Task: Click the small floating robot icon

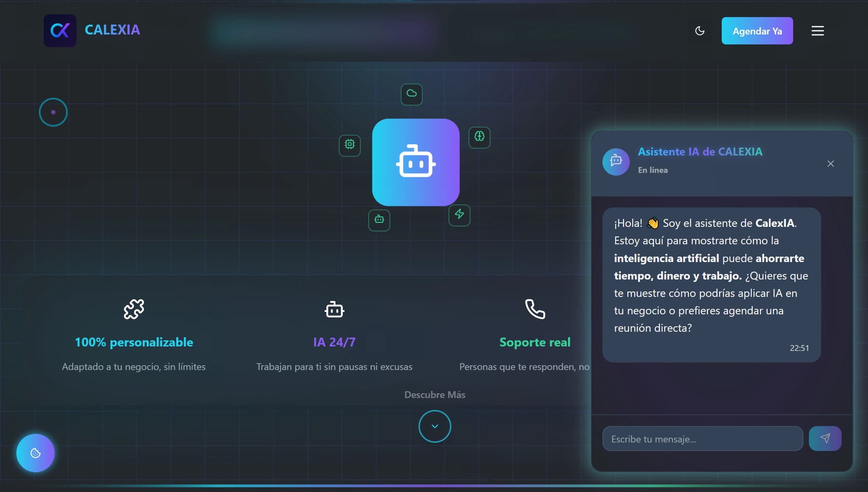Action: coord(379,220)
